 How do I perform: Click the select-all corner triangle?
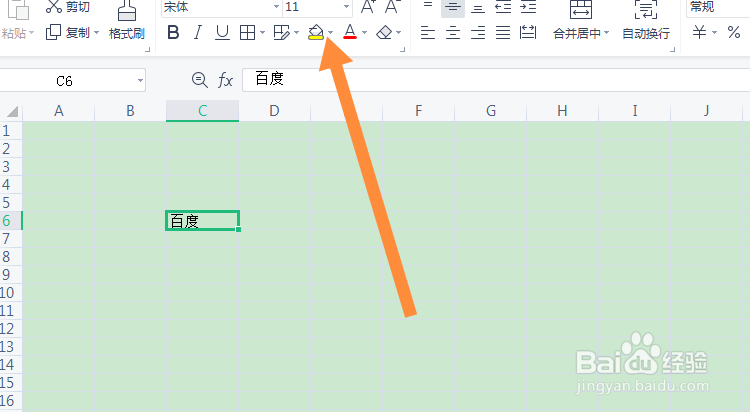point(11,111)
